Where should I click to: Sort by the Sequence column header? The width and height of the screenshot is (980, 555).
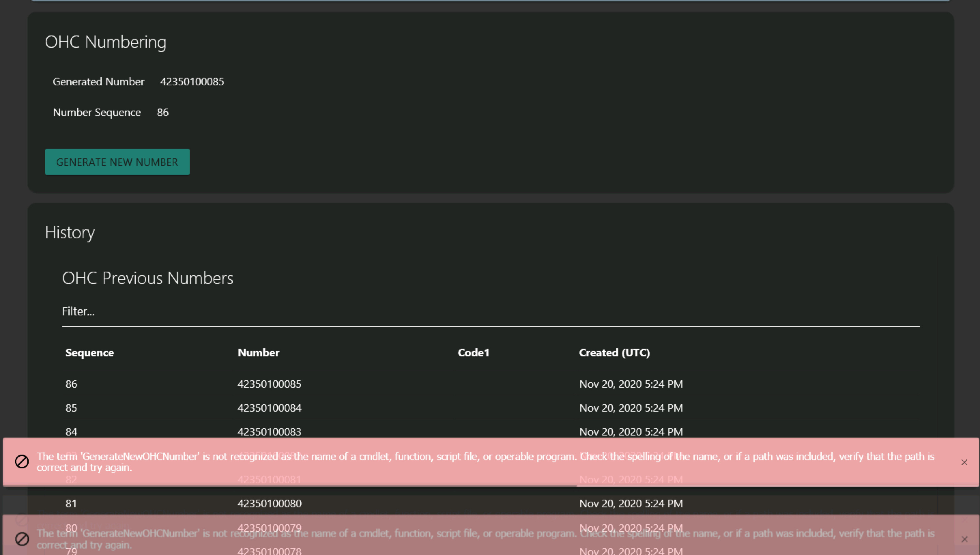click(x=89, y=353)
